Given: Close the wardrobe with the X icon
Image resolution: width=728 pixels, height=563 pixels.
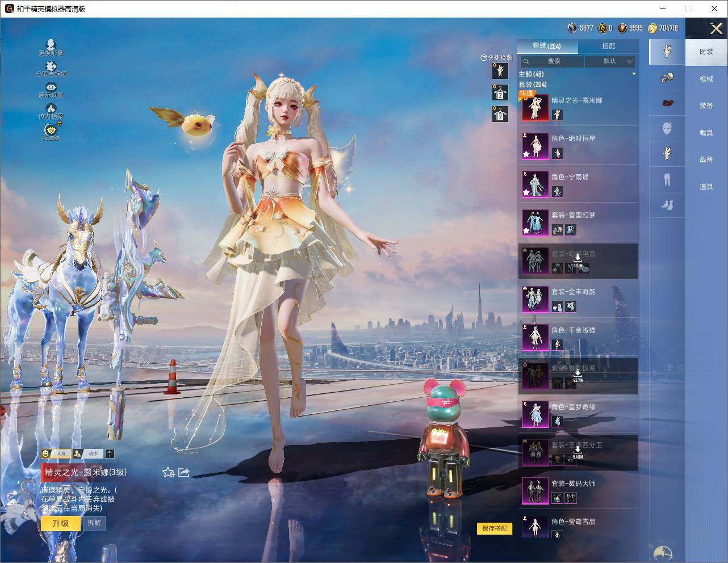Looking at the screenshot, I should coord(716,28).
